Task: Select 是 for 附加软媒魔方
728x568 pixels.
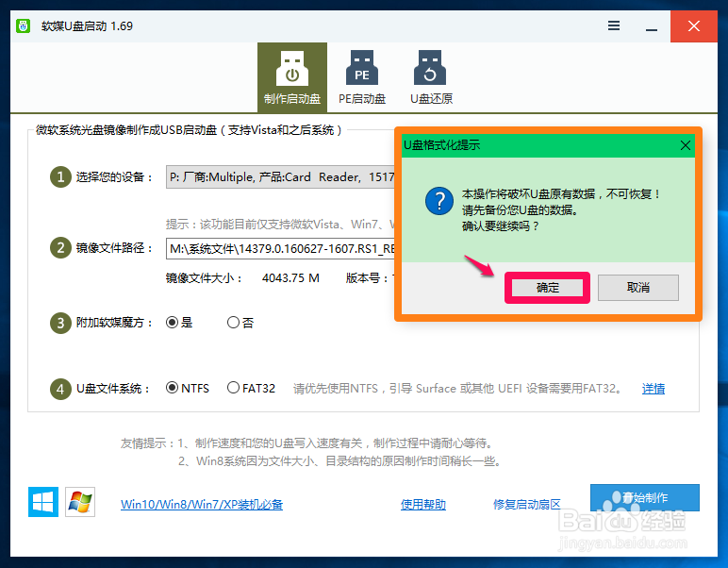Action: click(x=179, y=323)
